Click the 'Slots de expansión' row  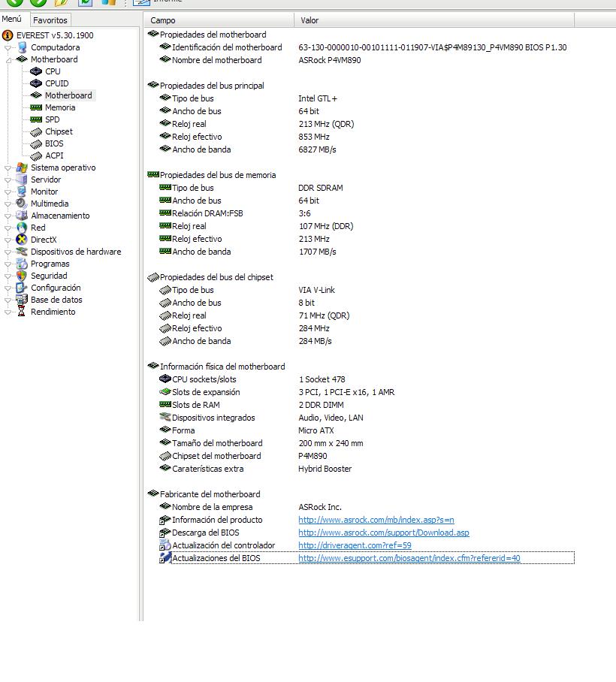pos(359,392)
